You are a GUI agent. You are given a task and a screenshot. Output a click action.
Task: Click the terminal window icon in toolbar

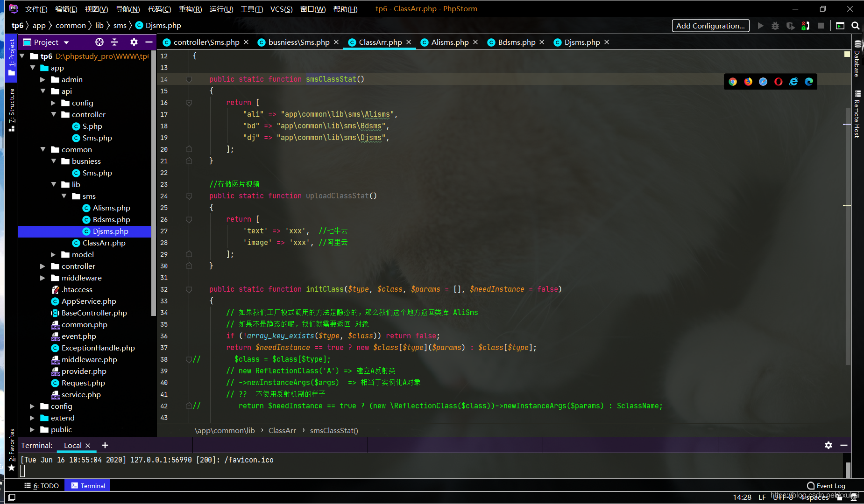840,26
